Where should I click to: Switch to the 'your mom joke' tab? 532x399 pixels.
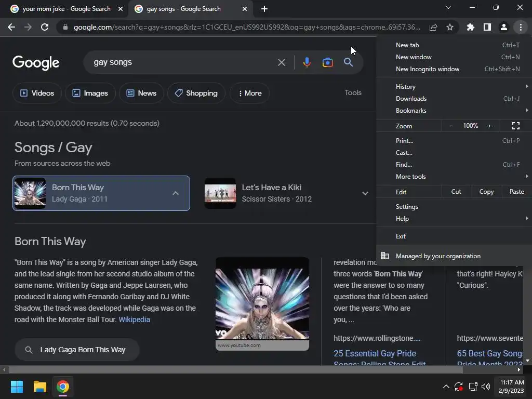66,9
